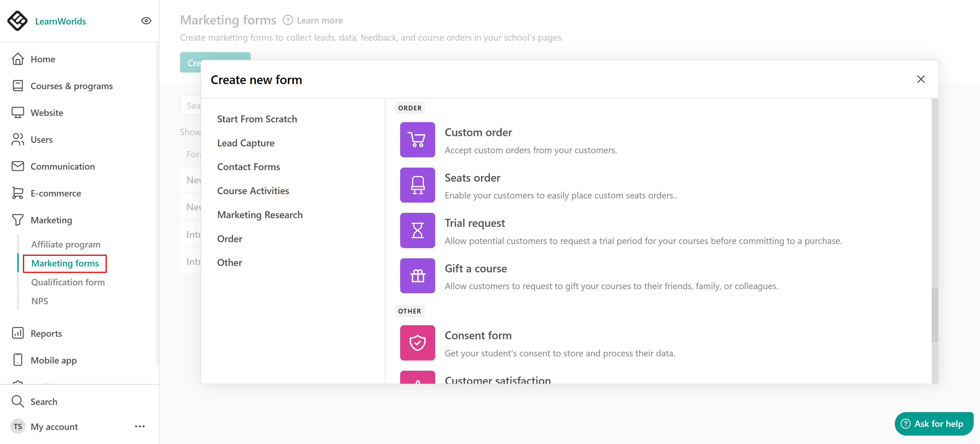Close the Create new form dialog
This screenshot has height=444, width=980.
(x=921, y=79)
